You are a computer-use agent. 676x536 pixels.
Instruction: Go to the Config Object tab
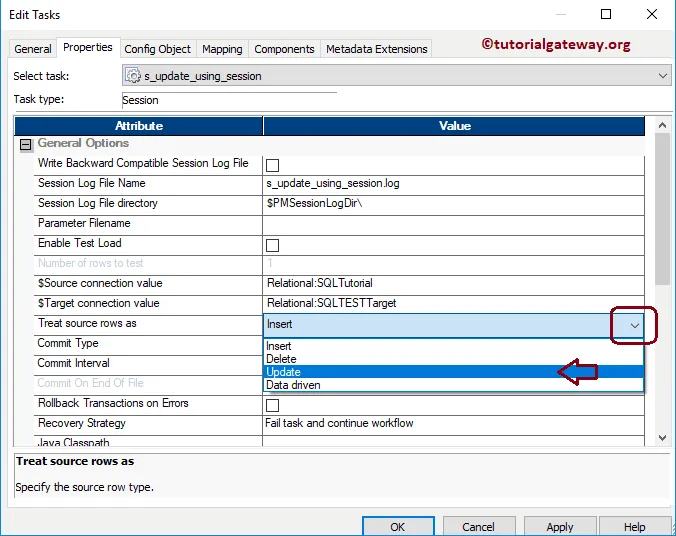tap(158, 49)
